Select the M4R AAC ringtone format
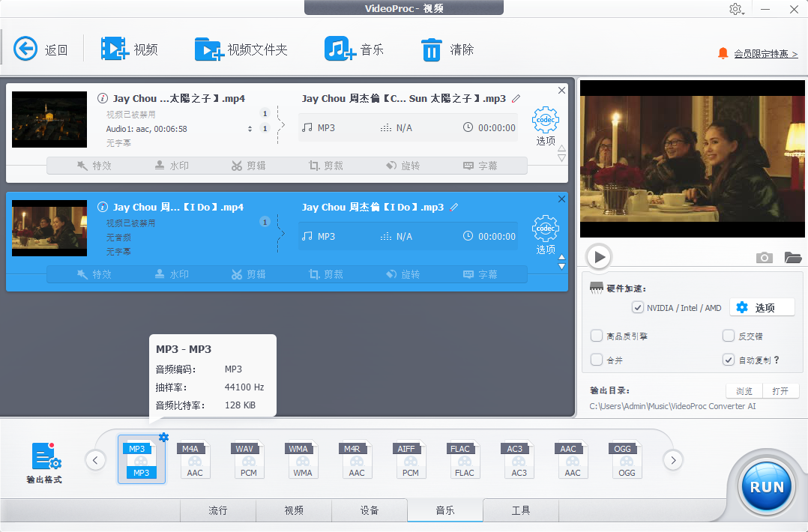The height and width of the screenshot is (532, 808). (357, 459)
